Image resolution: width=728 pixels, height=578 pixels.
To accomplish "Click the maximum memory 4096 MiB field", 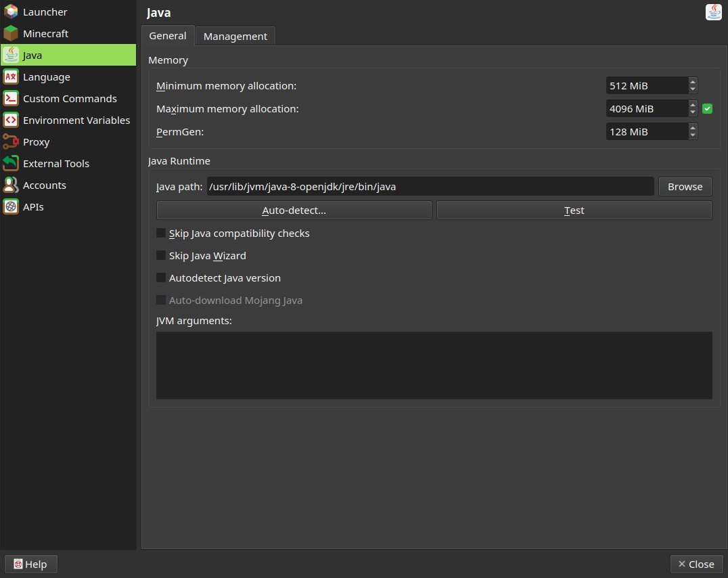I will (647, 109).
